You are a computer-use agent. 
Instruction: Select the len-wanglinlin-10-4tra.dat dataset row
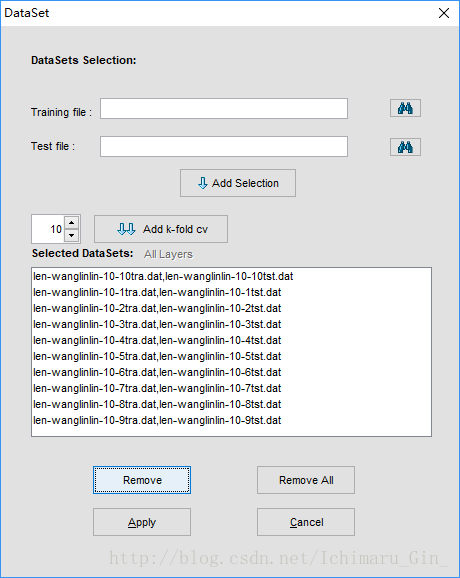click(x=231, y=340)
